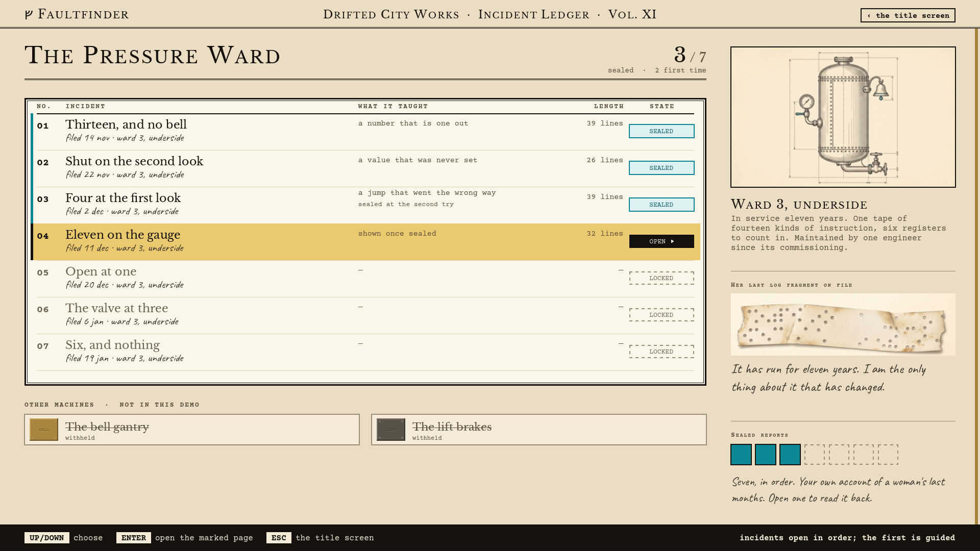View the punched tape log fragment image
Viewport: 980px width, 551px height.
[x=843, y=324]
